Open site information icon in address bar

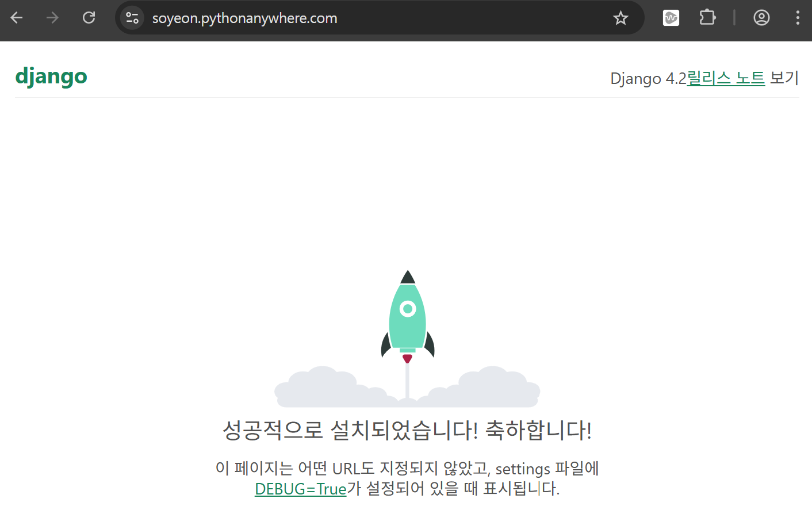[x=132, y=18]
